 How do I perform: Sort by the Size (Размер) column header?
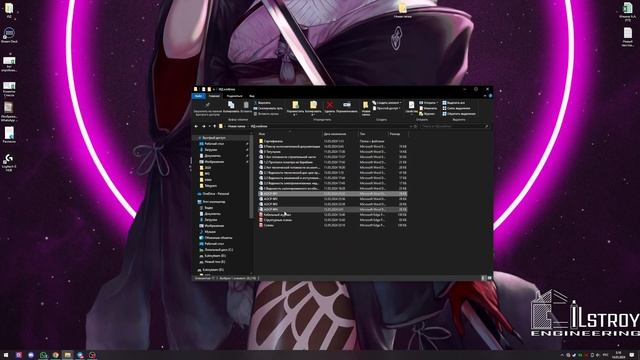tap(398, 134)
